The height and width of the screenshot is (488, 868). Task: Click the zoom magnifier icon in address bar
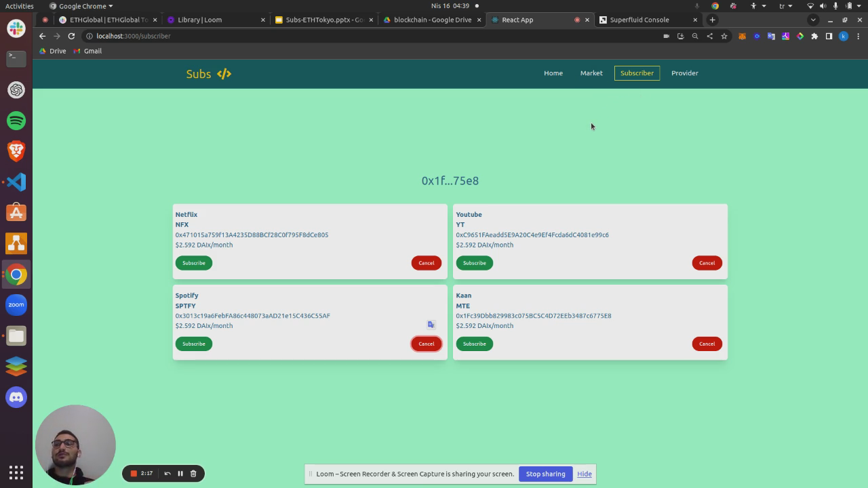click(695, 36)
